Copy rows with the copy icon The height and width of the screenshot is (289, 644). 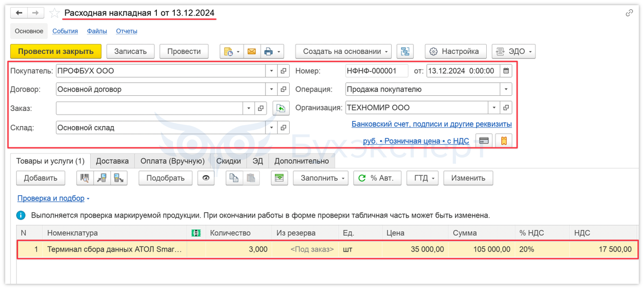[x=234, y=178]
